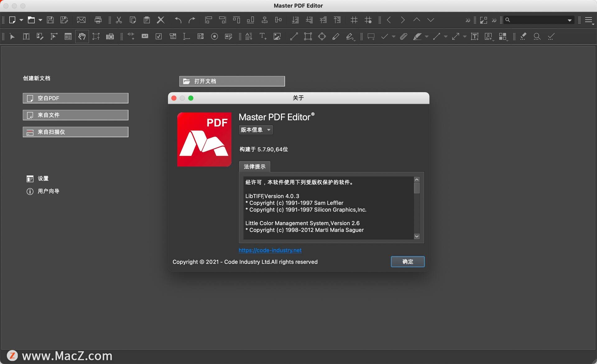Select the Edit Text tool
Screen dimensions: 597x364
pyautogui.click(x=26, y=36)
